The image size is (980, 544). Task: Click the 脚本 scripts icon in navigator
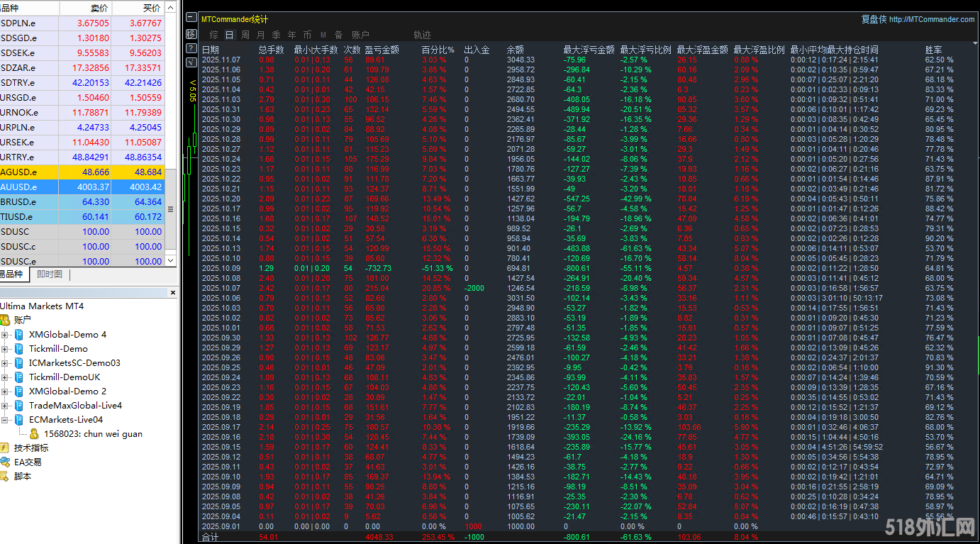pos(5,476)
